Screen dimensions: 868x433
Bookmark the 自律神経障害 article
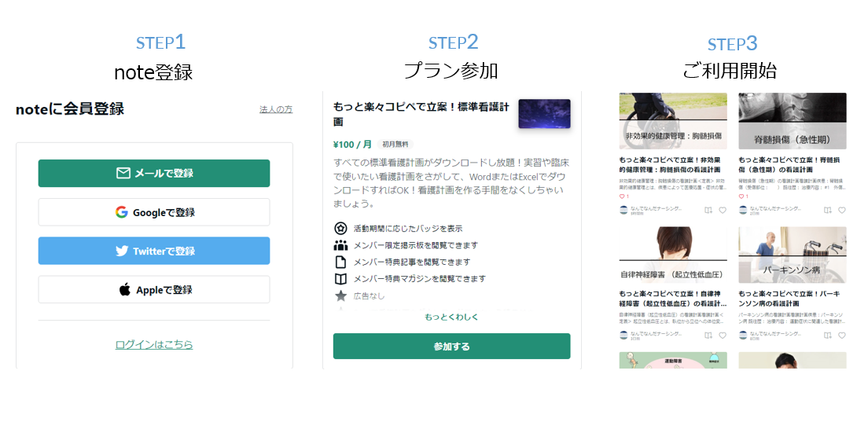point(708,335)
